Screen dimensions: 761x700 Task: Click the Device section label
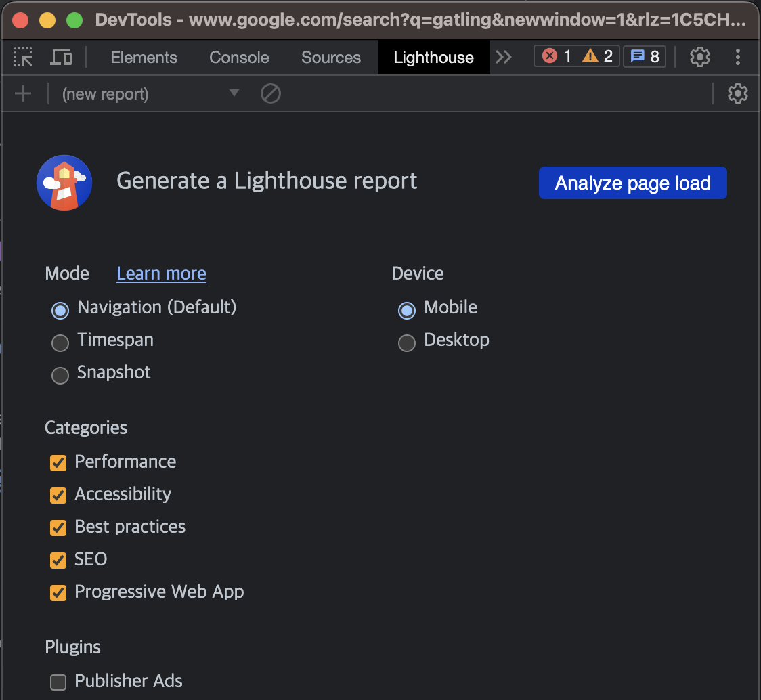point(417,274)
